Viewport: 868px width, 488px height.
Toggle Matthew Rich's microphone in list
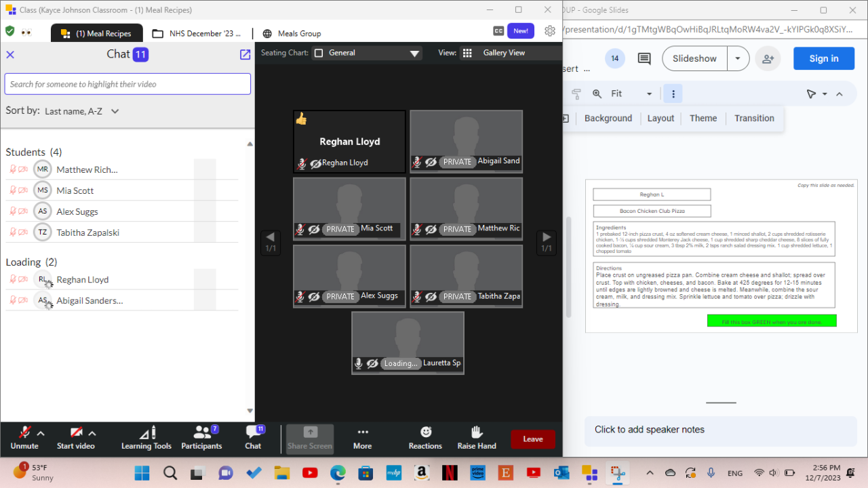click(13, 169)
